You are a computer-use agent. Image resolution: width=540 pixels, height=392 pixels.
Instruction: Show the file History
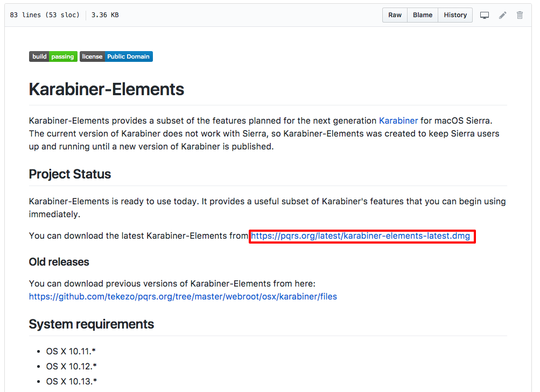click(x=455, y=15)
